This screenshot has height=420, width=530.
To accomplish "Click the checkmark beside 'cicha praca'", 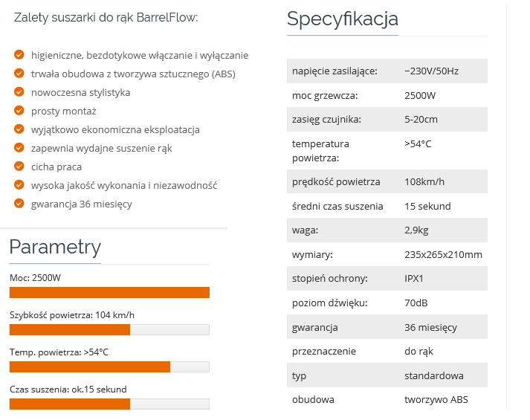I will 19,167.
